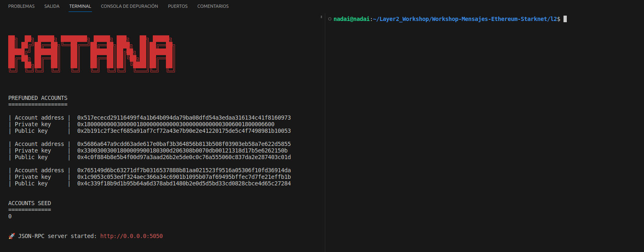Open the CONSOLA DE DEPURACIÓN tab
The height and width of the screenshot is (252, 644).
(129, 6)
